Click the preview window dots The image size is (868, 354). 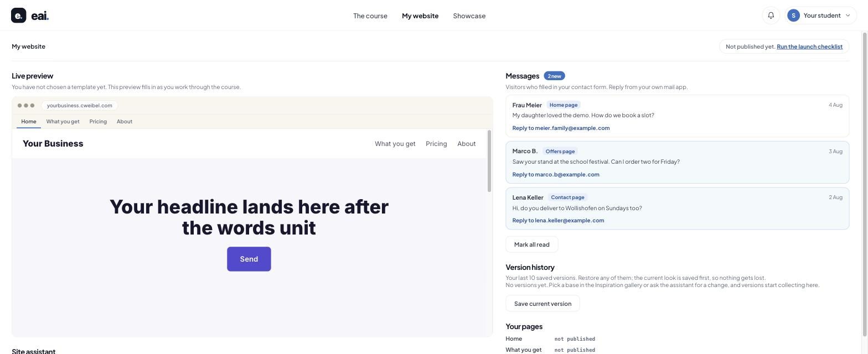point(26,106)
